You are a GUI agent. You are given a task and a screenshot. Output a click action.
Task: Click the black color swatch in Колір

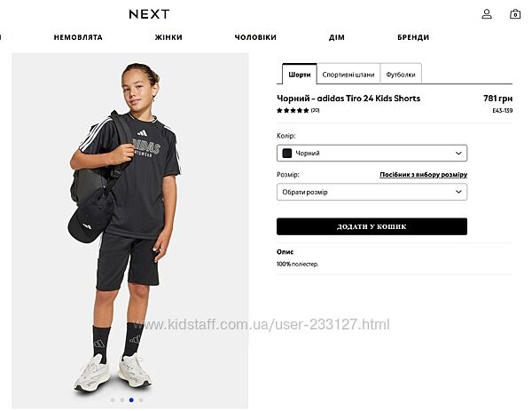tap(287, 154)
